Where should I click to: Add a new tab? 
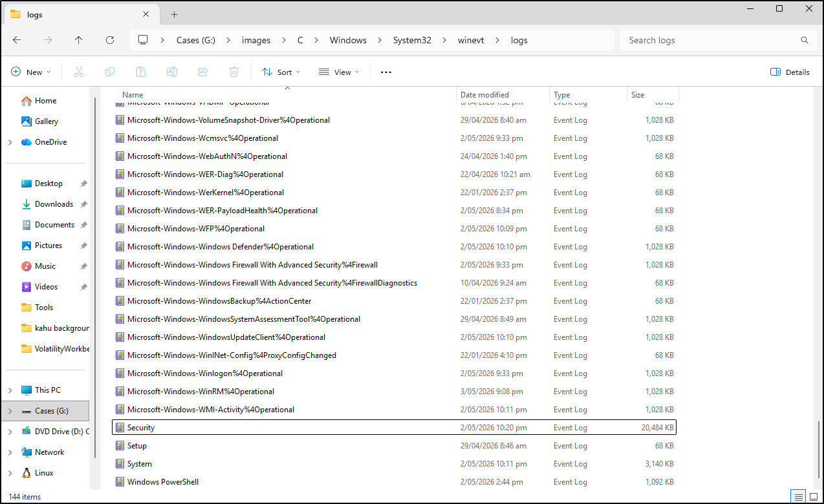174,14
